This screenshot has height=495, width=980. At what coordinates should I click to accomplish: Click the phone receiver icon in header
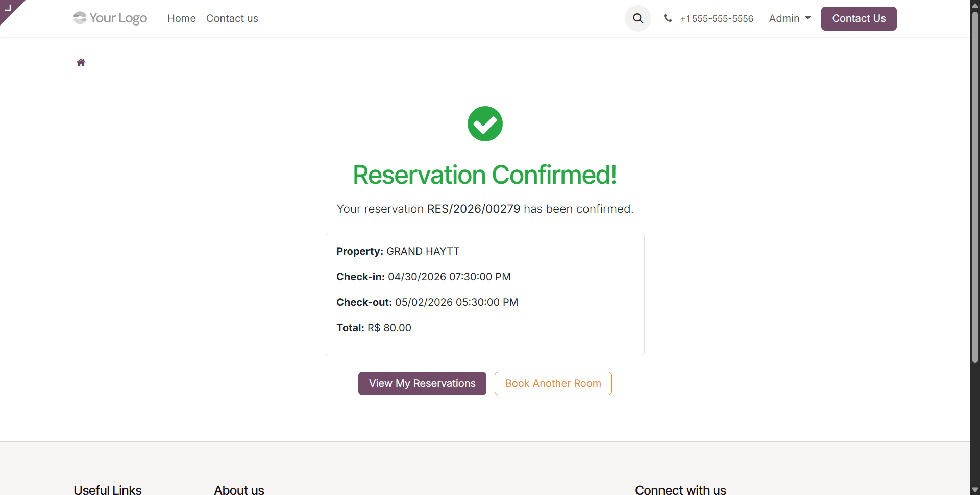pyautogui.click(x=669, y=18)
